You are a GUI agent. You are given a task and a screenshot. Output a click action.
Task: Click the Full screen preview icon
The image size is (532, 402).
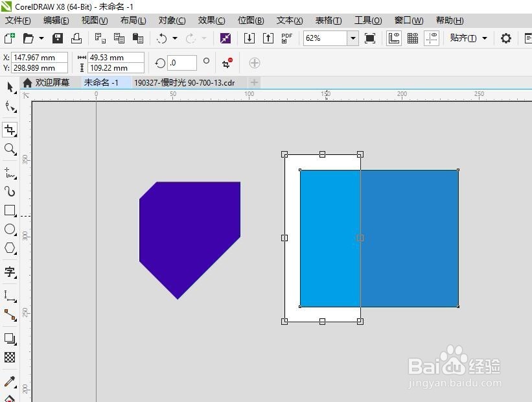370,38
